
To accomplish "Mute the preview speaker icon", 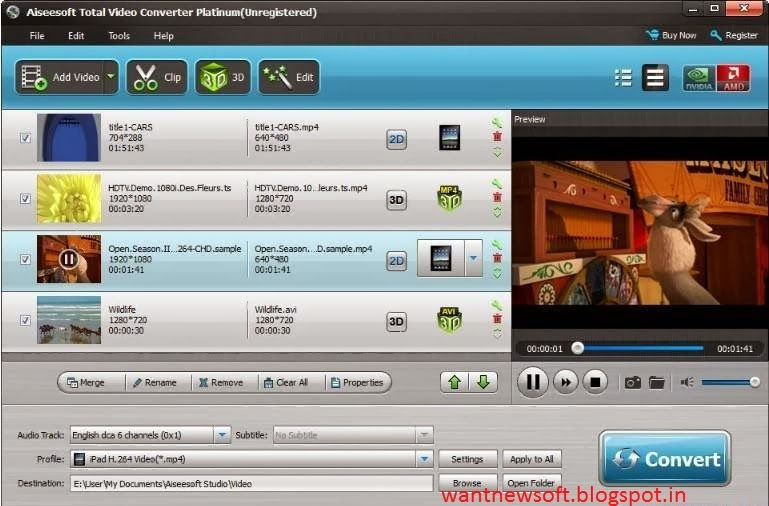I will [x=687, y=382].
